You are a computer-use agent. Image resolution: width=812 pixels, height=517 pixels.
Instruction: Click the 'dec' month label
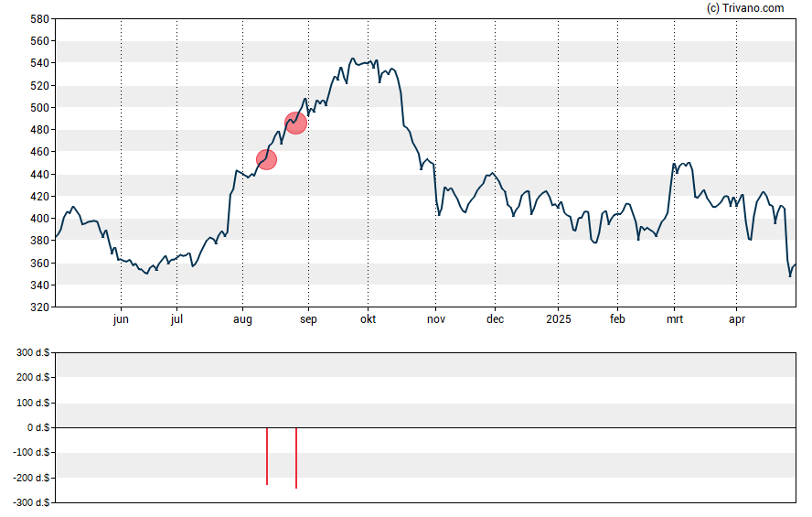click(x=495, y=319)
